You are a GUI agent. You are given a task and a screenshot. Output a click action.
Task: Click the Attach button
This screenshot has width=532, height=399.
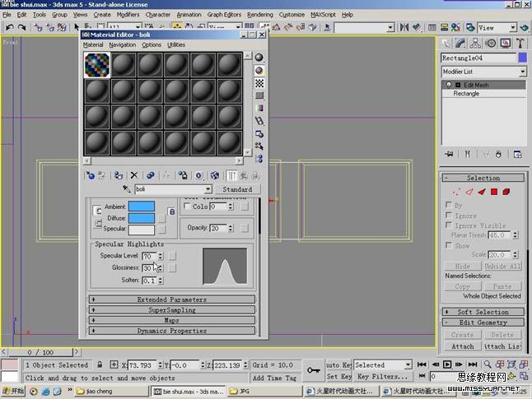pos(463,346)
